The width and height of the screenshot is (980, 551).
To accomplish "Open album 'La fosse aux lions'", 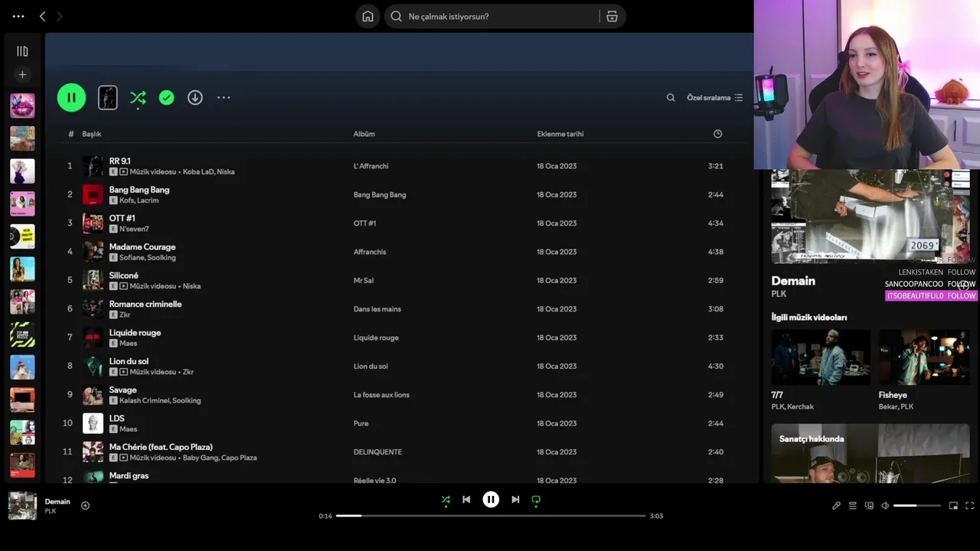I will click(x=381, y=395).
